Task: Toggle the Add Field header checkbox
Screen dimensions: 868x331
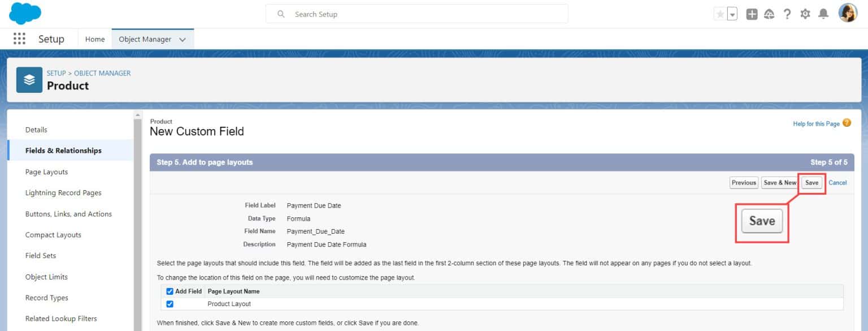Action: click(x=170, y=291)
